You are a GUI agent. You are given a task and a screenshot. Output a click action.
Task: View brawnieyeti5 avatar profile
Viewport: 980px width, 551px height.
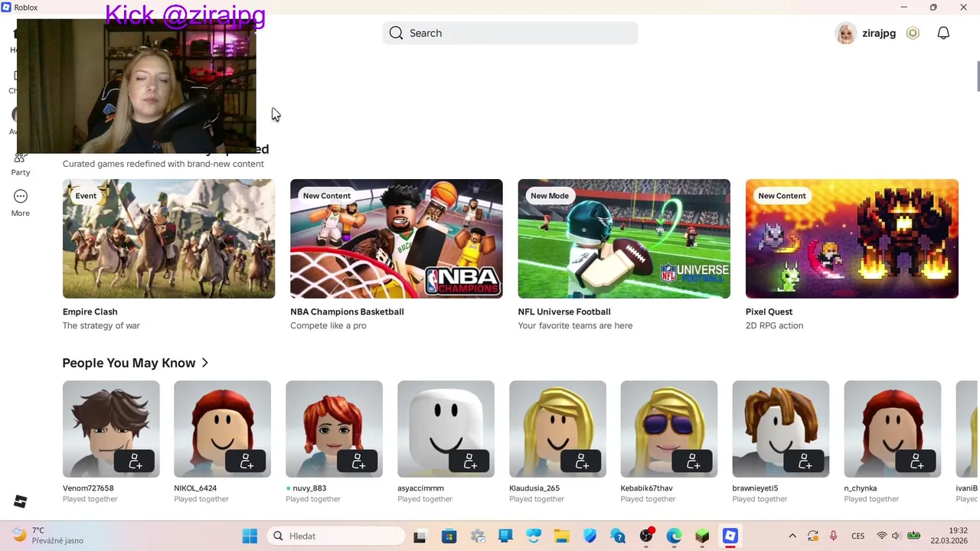coord(780,429)
